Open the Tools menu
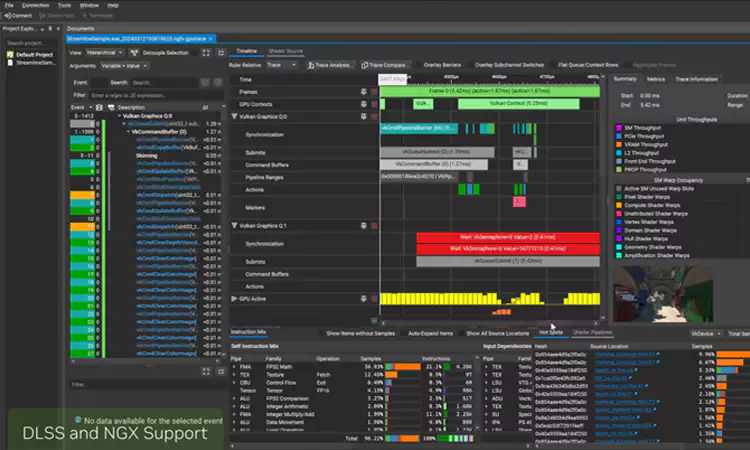The width and height of the screenshot is (750, 450). pyautogui.click(x=64, y=5)
